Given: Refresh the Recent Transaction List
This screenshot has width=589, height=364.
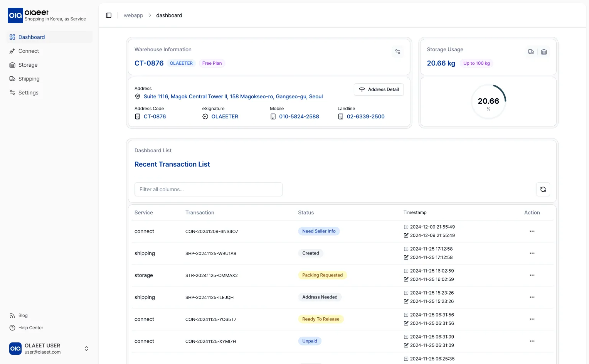Looking at the screenshot, I should (x=543, y=189).
